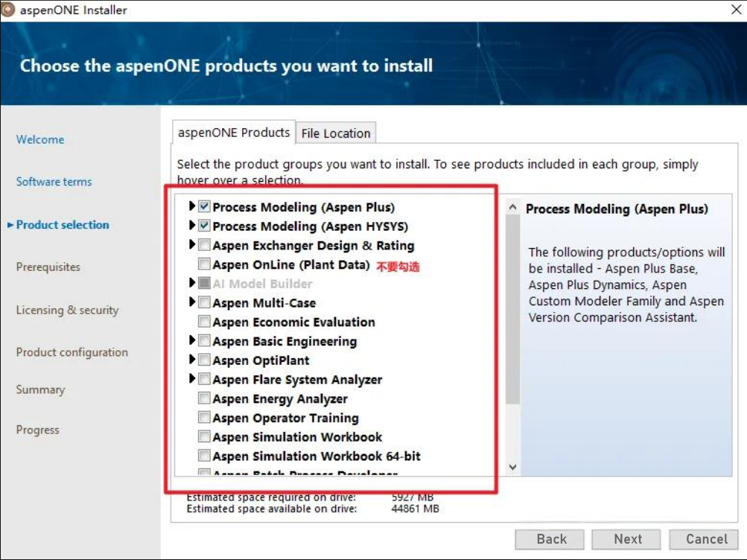
Task: Click Prerequisites in the sidebar
Action: 48,267
